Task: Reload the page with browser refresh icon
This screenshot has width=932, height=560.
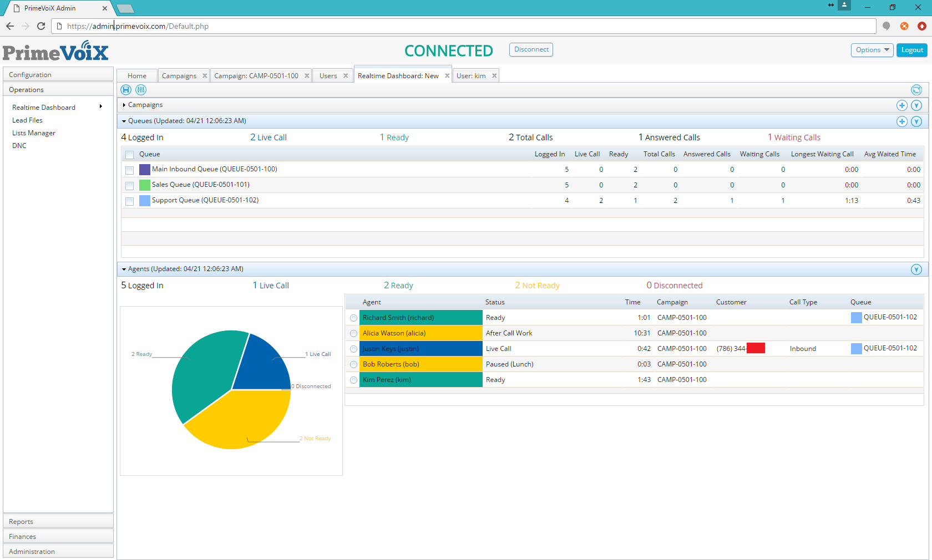Action: click(x=41, y=26)
